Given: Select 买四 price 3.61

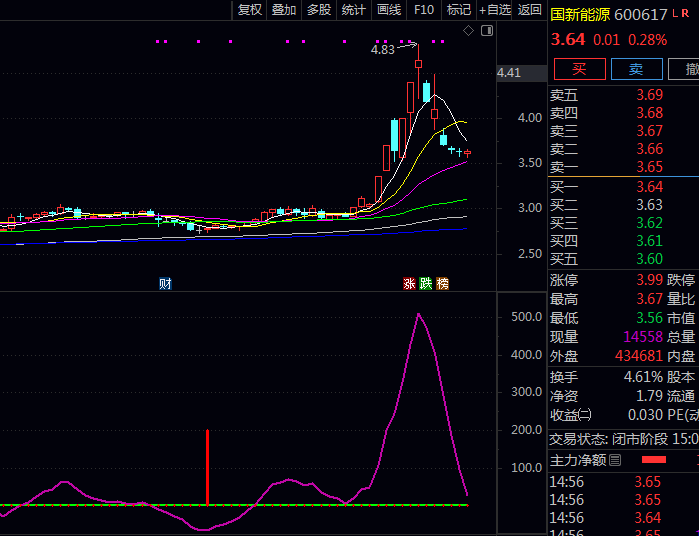Looking at the screenshot, I should 650,241.
